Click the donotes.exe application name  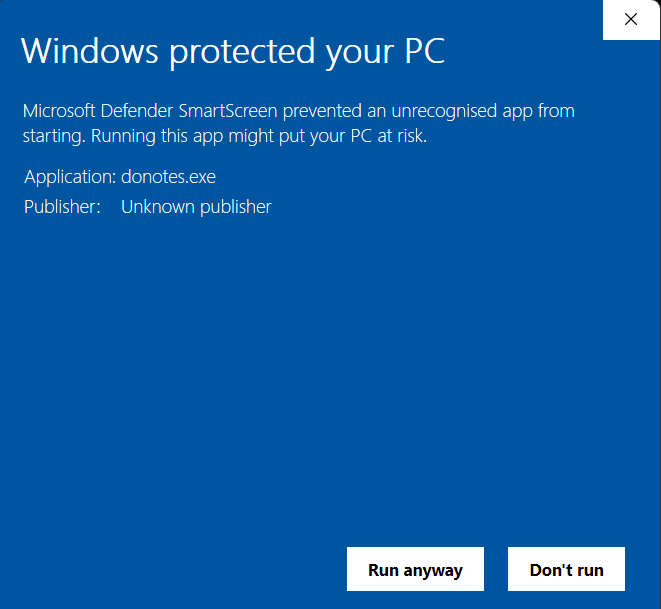(168, 177)
